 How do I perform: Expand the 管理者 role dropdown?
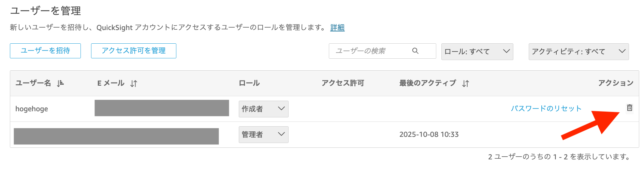263,134
